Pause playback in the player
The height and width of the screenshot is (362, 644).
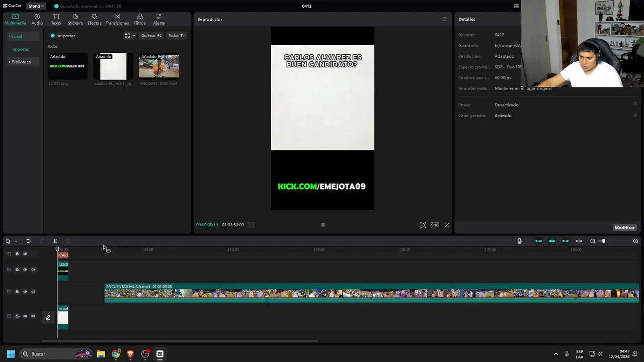pos(323,225)
